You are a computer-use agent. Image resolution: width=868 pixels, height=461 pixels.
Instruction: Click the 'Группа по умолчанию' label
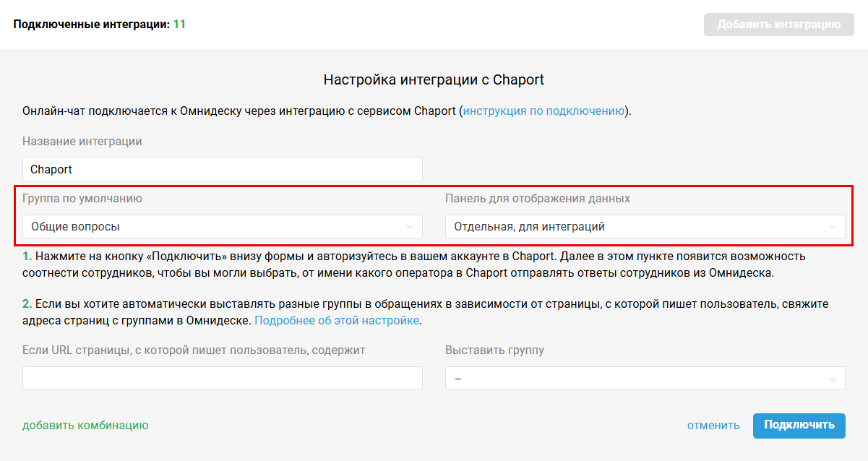click(82, 198)
